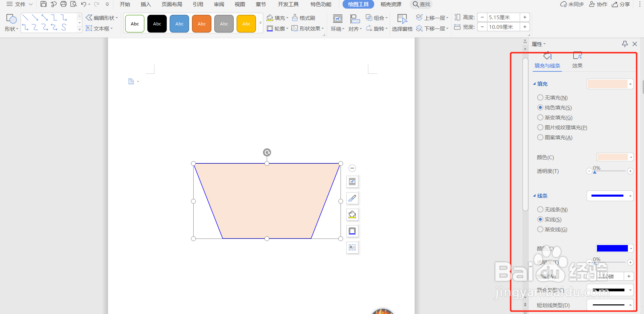This screenshot has width=644, height=314.
Task: Apply the black Abc shape style
Action: [x=157, y=24]
